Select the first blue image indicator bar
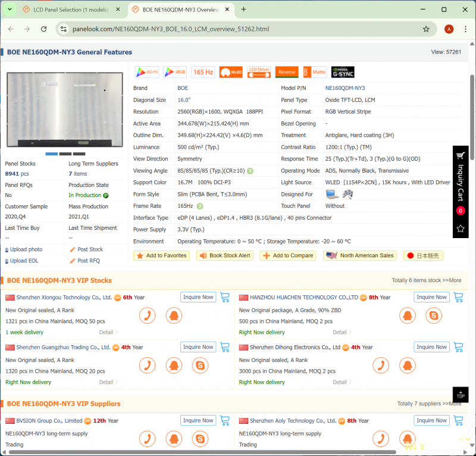 point(52,154)
